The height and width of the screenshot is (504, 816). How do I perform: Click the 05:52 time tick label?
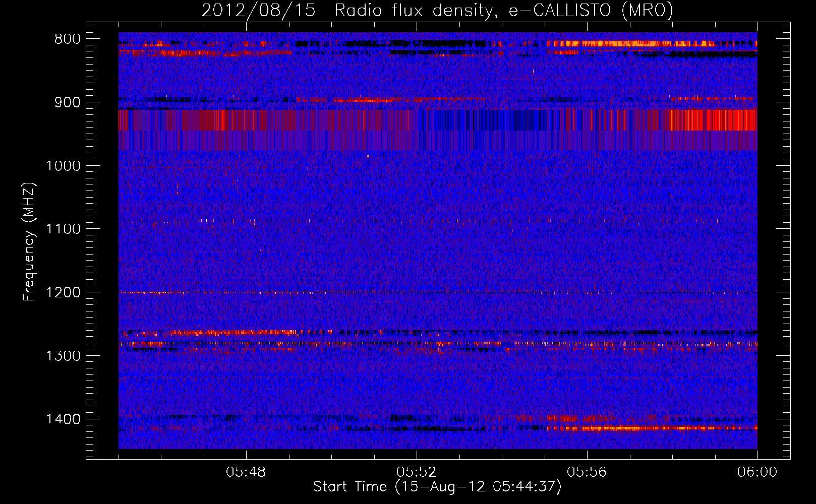click(417, 472)
